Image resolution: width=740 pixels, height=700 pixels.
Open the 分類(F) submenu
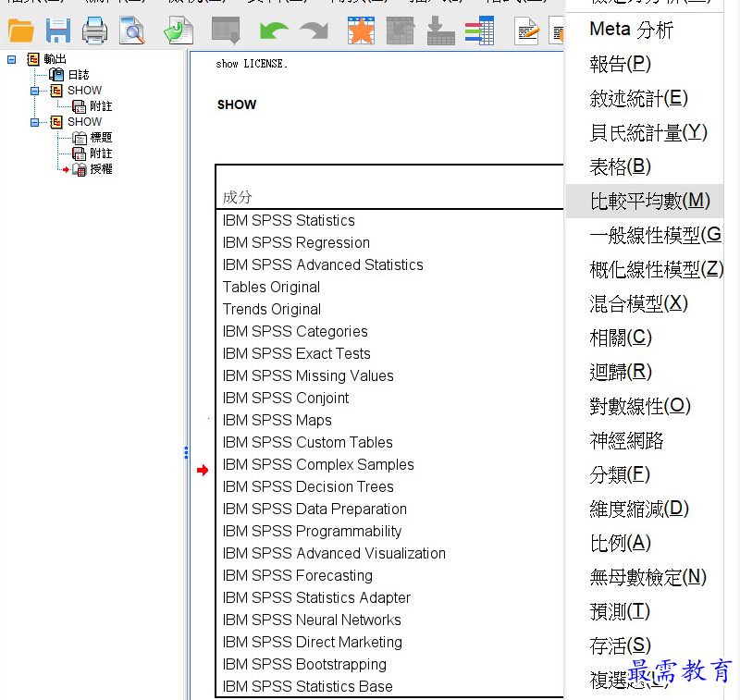tap(645, 474)
